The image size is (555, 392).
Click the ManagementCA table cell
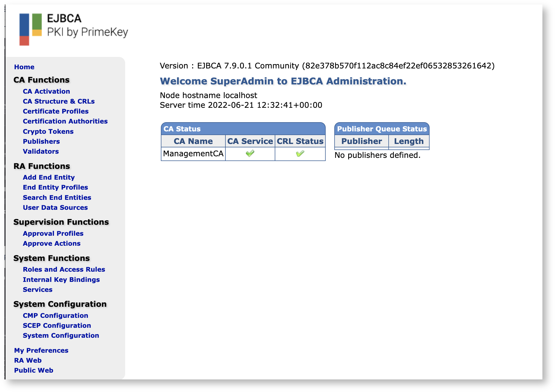[x=193, y=153]
